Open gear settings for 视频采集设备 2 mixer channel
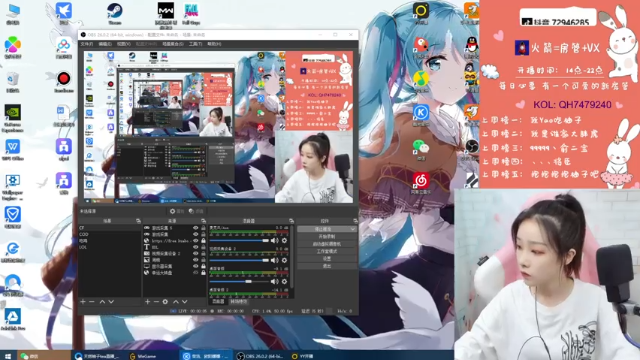The width and height of the screenshot is (640, 360). (284, 260)
